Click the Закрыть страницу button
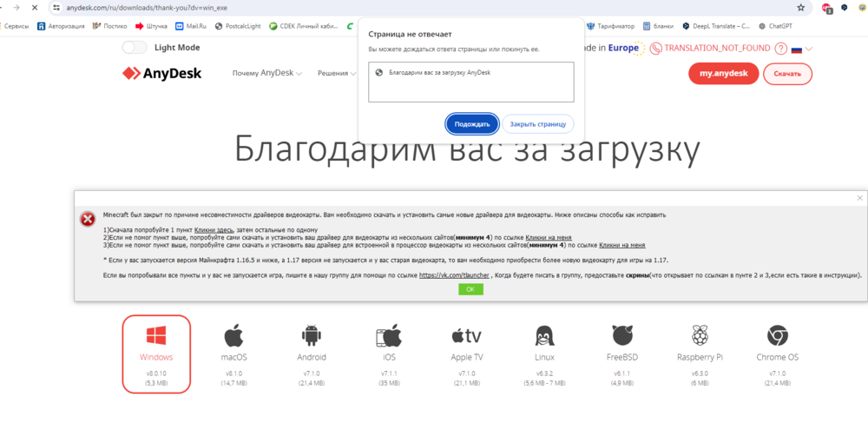Image resolution: width=868 pixels, height=423 pixels. pos(537,124)
